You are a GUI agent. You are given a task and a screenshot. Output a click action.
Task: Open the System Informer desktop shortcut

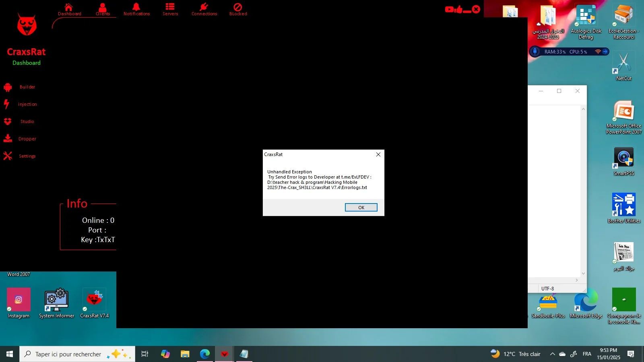(x=56, y=303)
